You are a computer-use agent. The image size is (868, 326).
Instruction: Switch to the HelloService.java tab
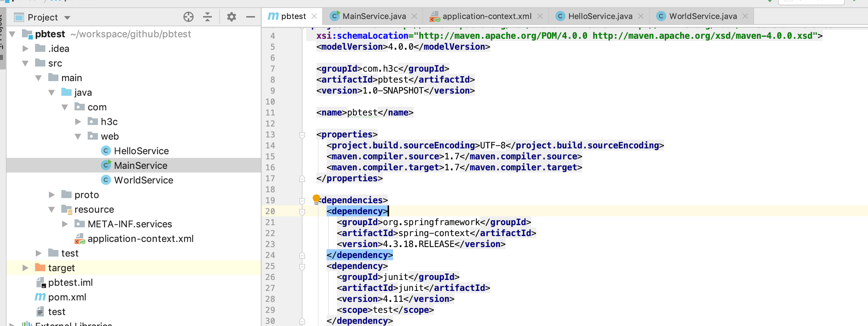pos(600,16)
